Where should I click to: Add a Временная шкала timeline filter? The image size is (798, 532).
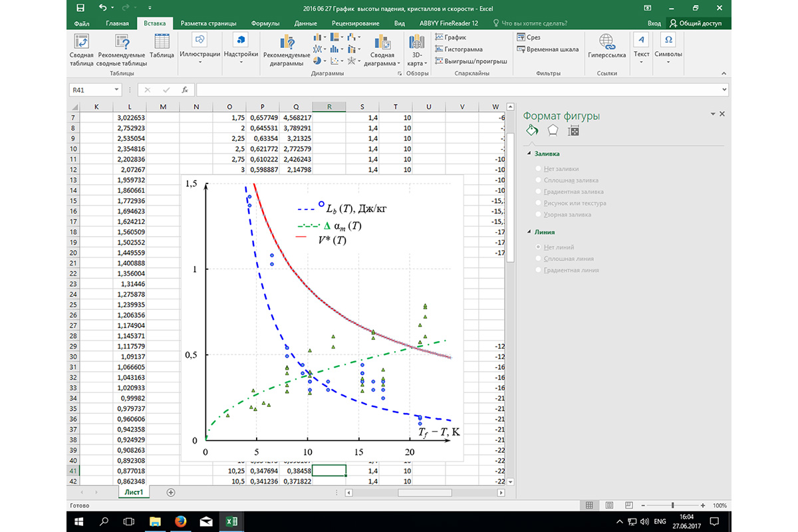click(548, 49)
